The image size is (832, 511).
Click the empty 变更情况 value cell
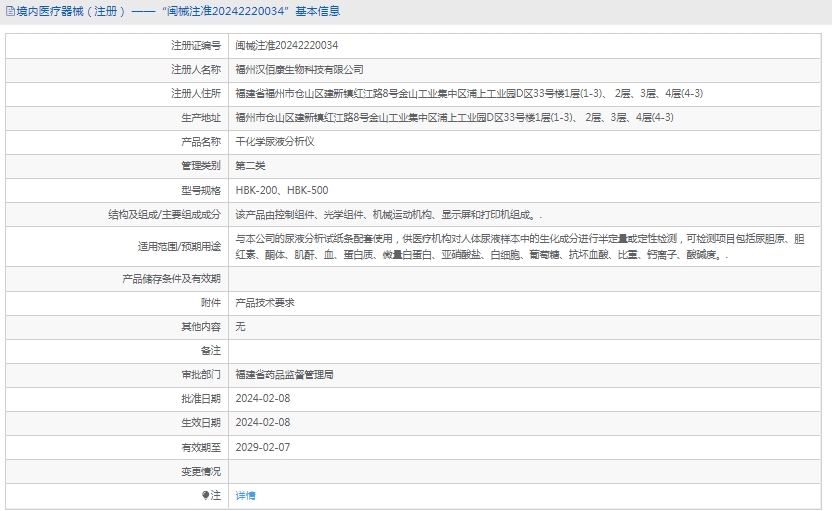[528, 471]
